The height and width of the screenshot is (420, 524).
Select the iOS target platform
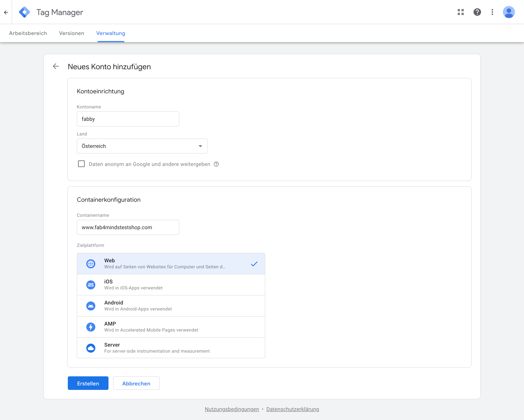point(171,285)
